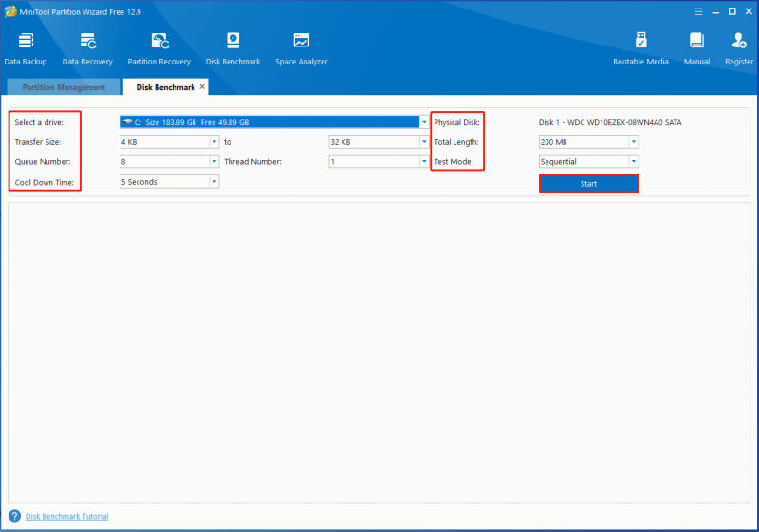The image size is (759, 532).
Task: Close the Disk Benchmark tab
Action: pyautogui.click(x=202, y=86)
